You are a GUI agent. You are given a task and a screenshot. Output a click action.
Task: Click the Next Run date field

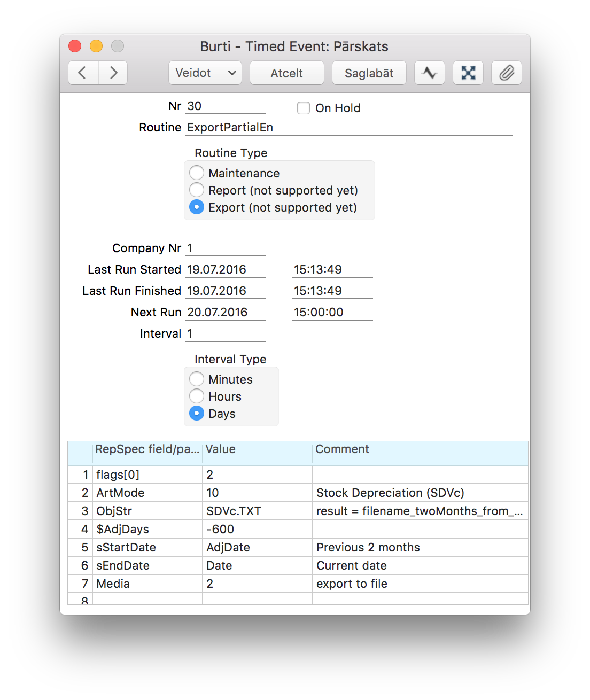coord(225,313)
